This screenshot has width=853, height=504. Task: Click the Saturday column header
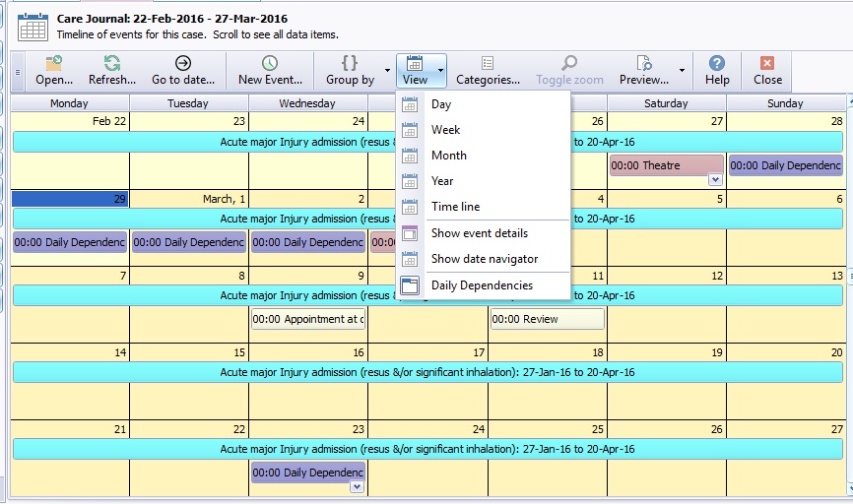(666, 102)
